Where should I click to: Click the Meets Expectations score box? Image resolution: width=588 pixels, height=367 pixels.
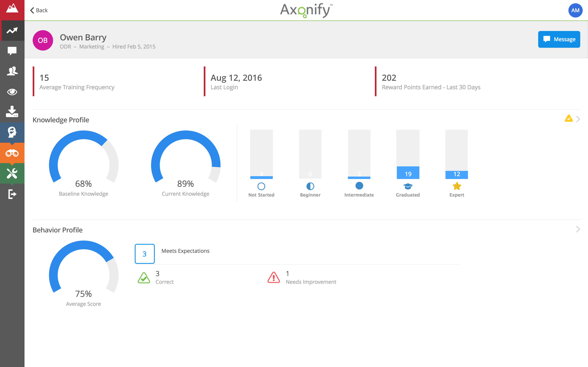145,254
